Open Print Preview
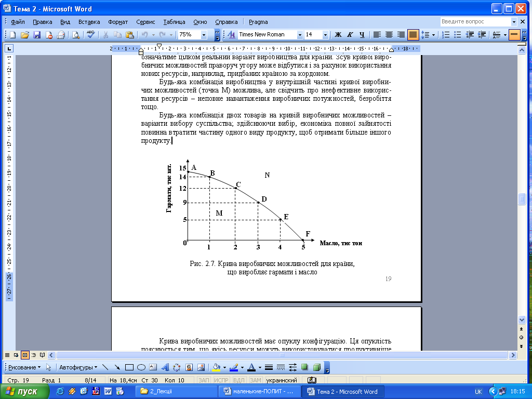This screenshot has height=399, width=532. coord(76,35)
